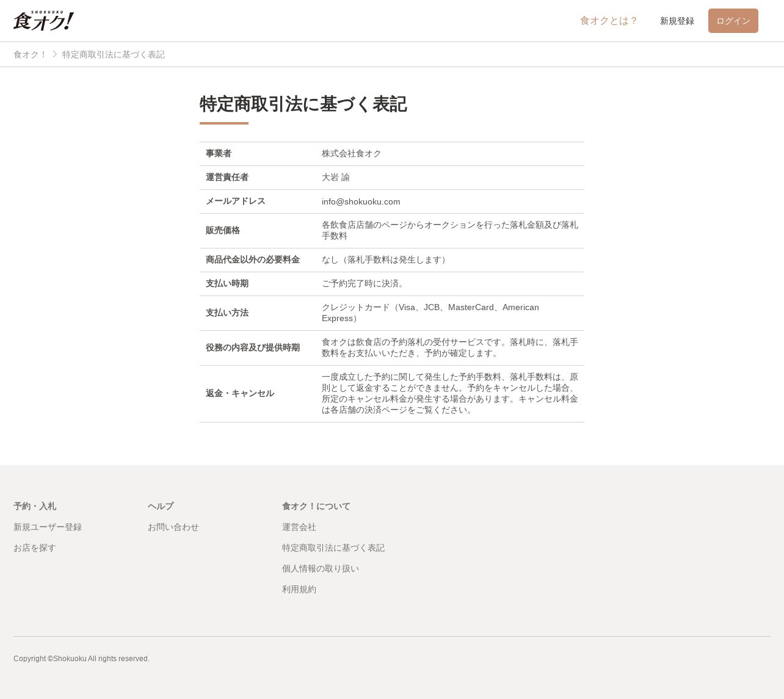Image resolution: width=784 pixels, height=699 pixels.
Task: Select the name 大岩 諭
Action: pyautogui.click(x=336, y=178)
